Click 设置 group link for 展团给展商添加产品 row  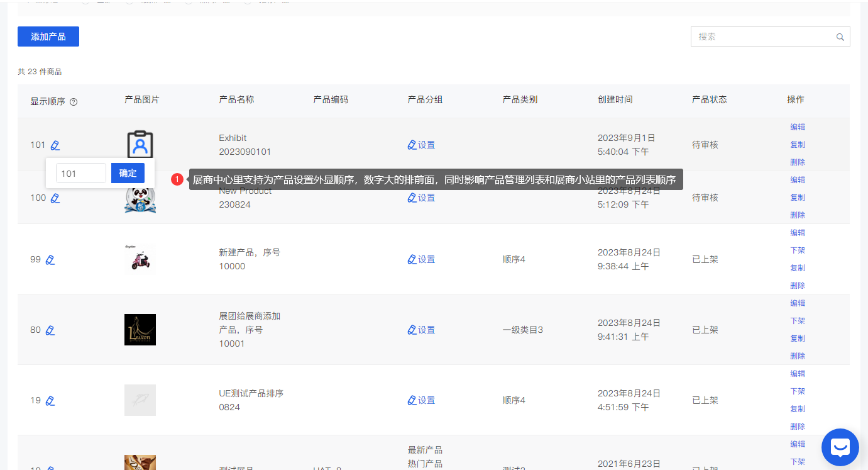[x=421, y=330]
